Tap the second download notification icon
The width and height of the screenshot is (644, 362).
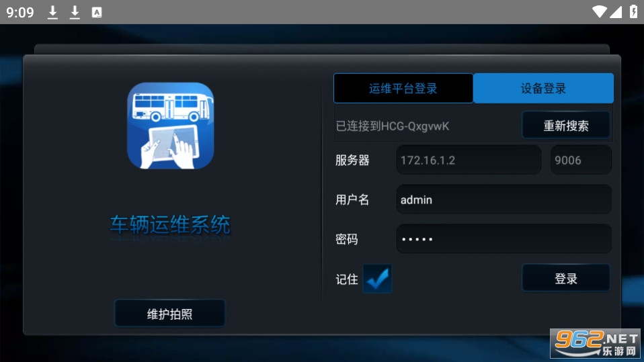(75, 12)
